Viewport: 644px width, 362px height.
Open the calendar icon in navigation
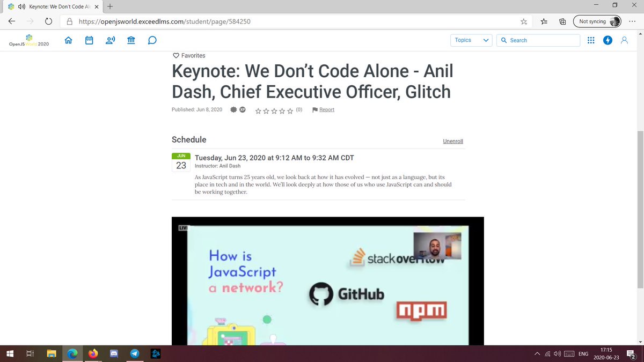click(89, 40)
